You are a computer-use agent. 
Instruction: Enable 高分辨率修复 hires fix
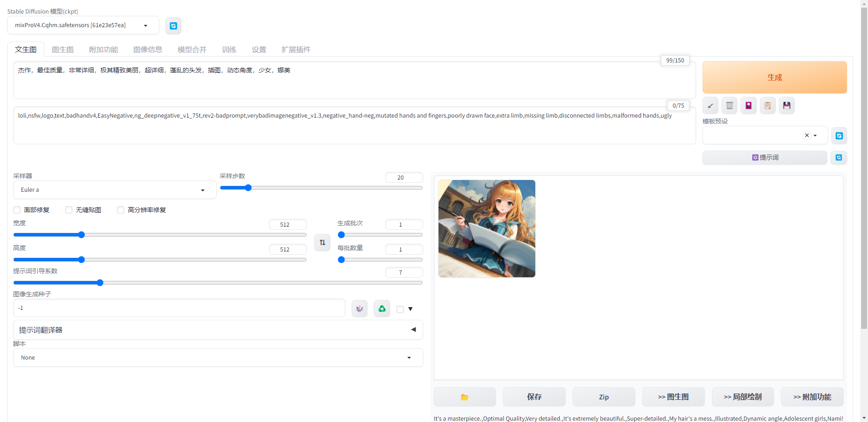pos(121,210)
